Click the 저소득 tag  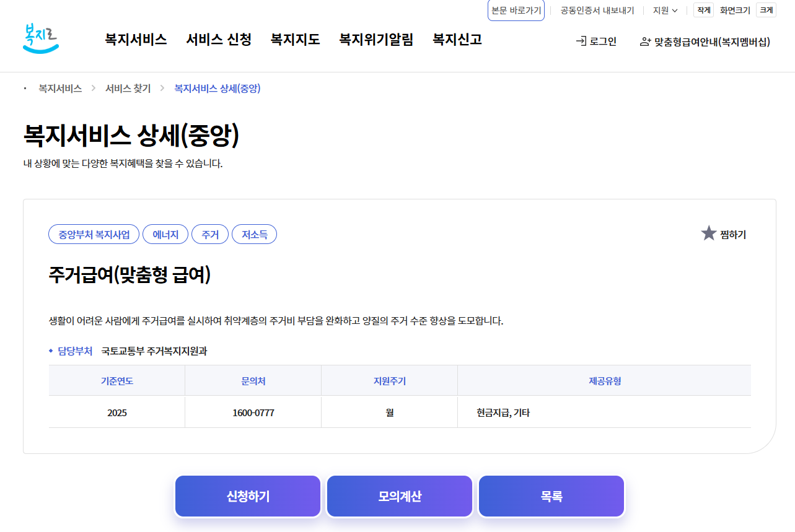(254, 234)
